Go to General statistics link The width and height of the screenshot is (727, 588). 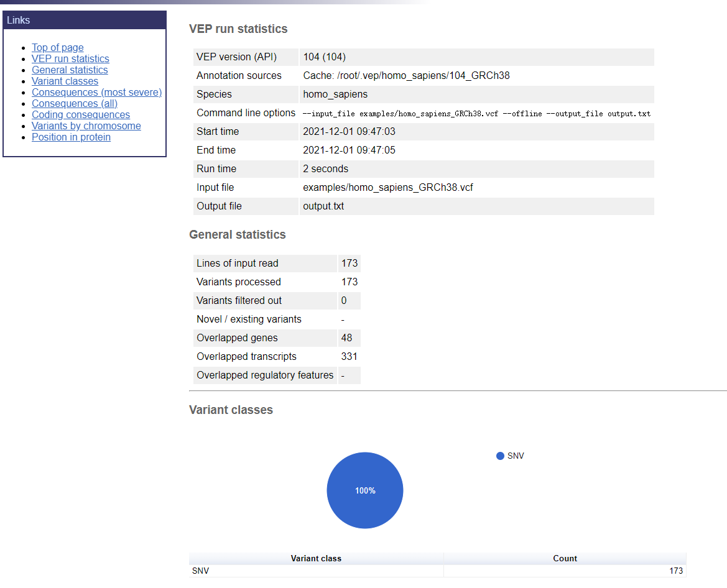point(70,70)
